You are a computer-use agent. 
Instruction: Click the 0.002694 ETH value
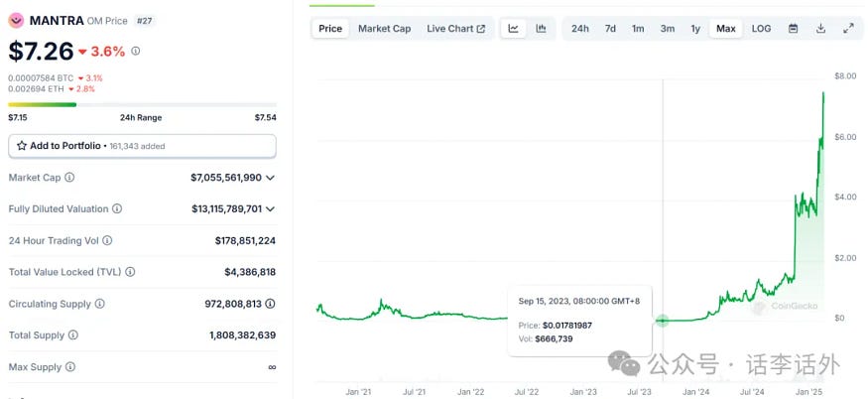(37, 88)
